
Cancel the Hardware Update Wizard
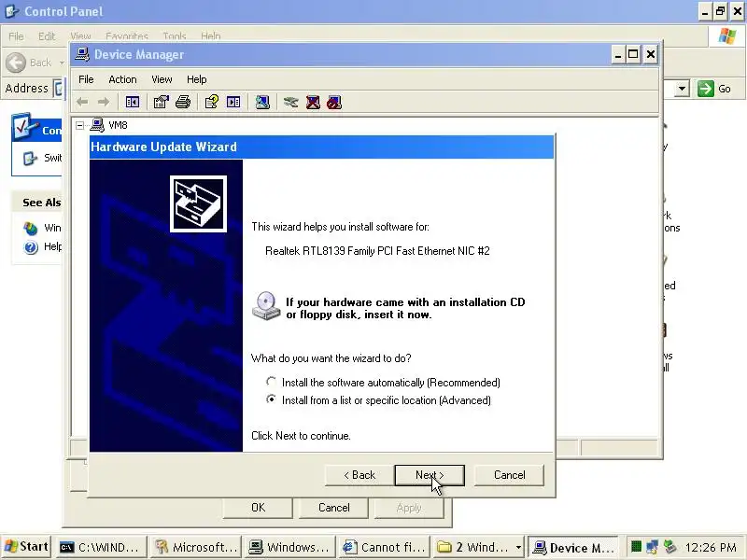(x=509, y=475)
